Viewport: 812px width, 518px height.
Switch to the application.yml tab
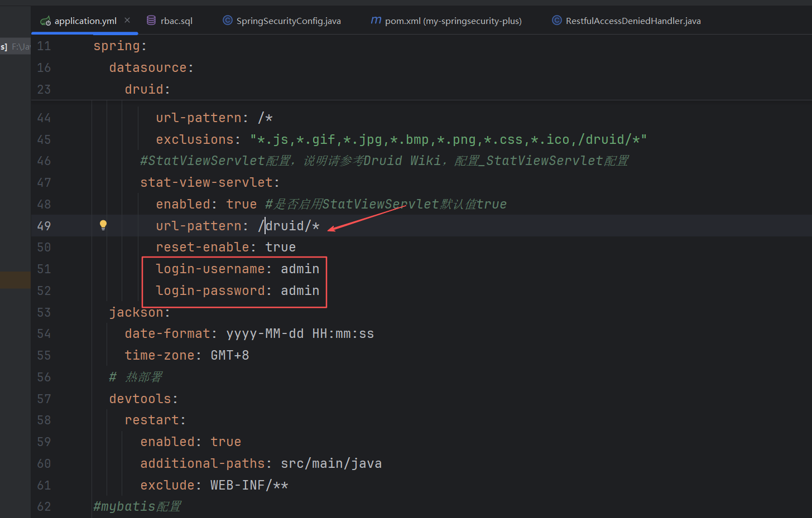[x=85, y=21]
